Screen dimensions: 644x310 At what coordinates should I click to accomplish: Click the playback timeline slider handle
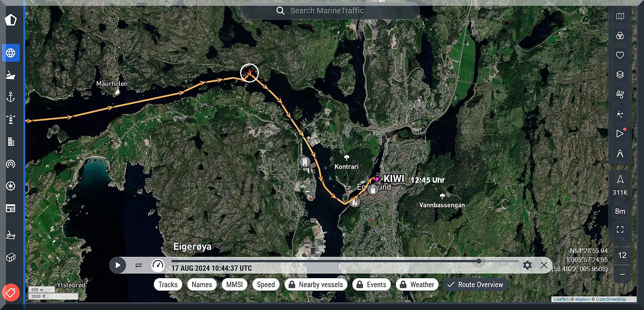[479, 261]
